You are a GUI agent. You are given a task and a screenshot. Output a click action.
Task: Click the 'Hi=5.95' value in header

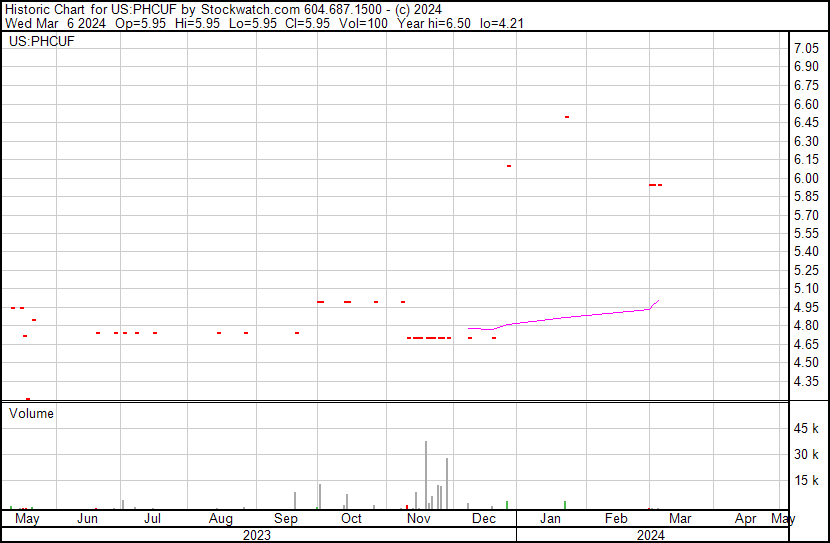[197, 23]
